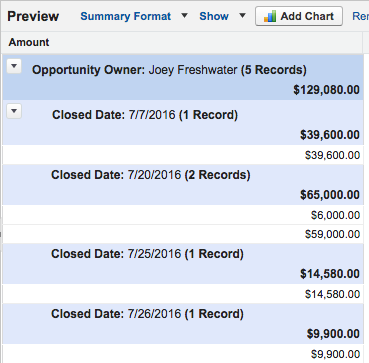Screen dimensions: 369x363
Task: Open the Show dropdown arrow
Action: (243, 15)
